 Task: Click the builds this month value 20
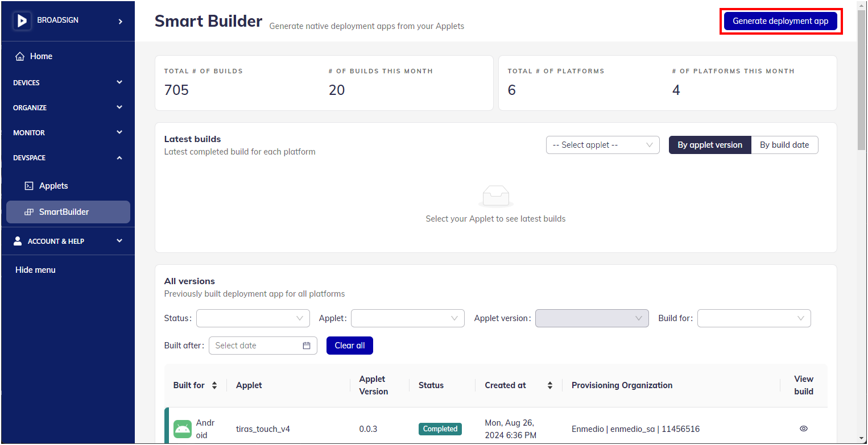337,90
